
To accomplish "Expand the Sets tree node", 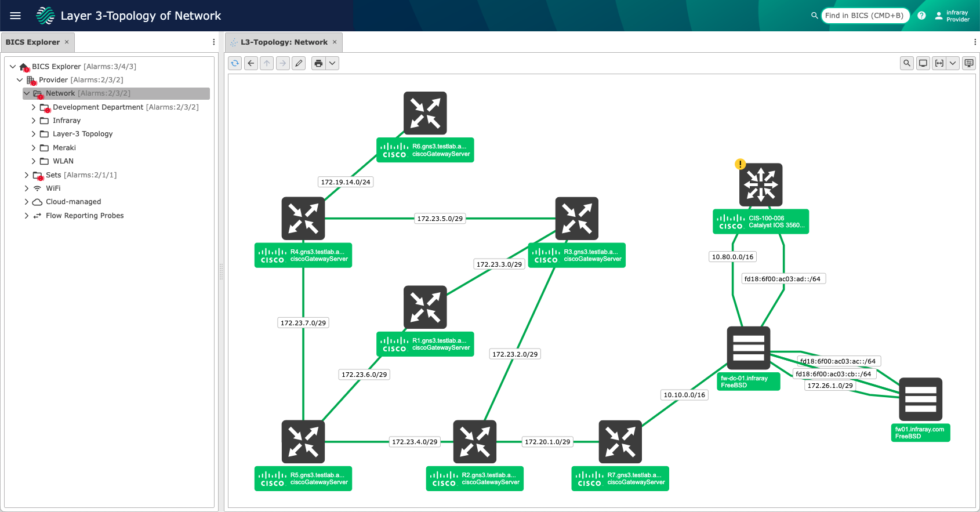I will pos(27,175).
